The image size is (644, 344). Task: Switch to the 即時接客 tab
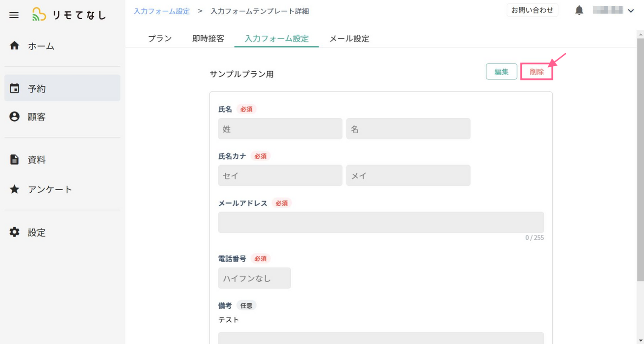click(208, 38)
